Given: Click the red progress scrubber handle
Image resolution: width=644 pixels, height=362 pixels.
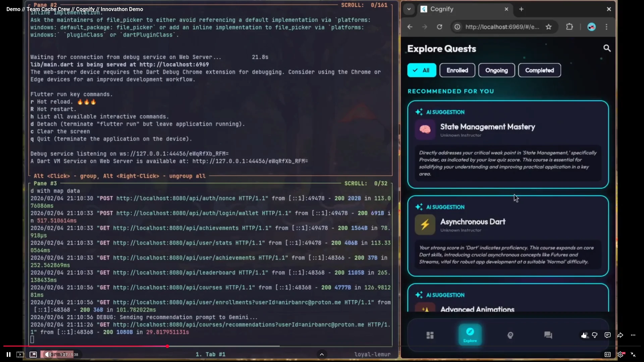Looking at the screenshot, I should [167, 346].
